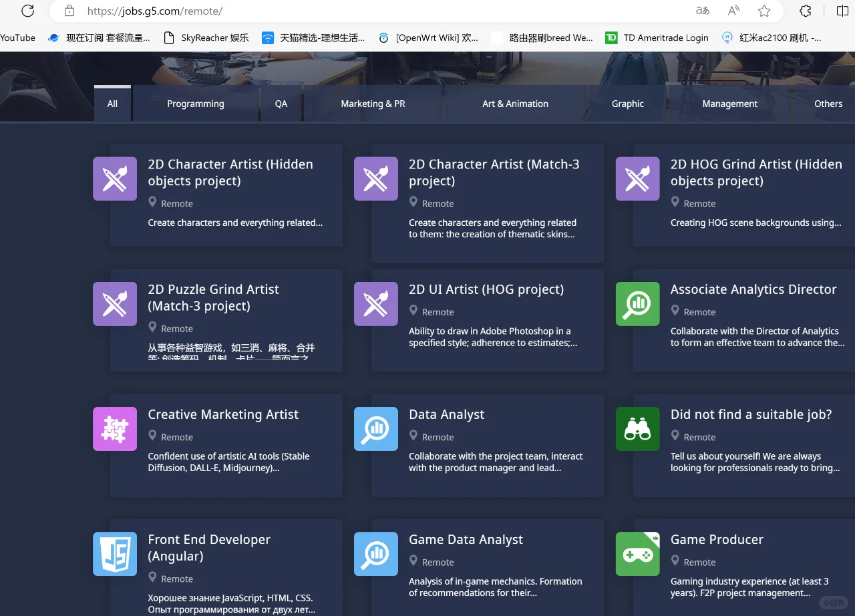Image resolution: width=855 pixels, height=616 pixels.
Task: Open the YouTube bookmark
Action: click(x=17, y=37)
